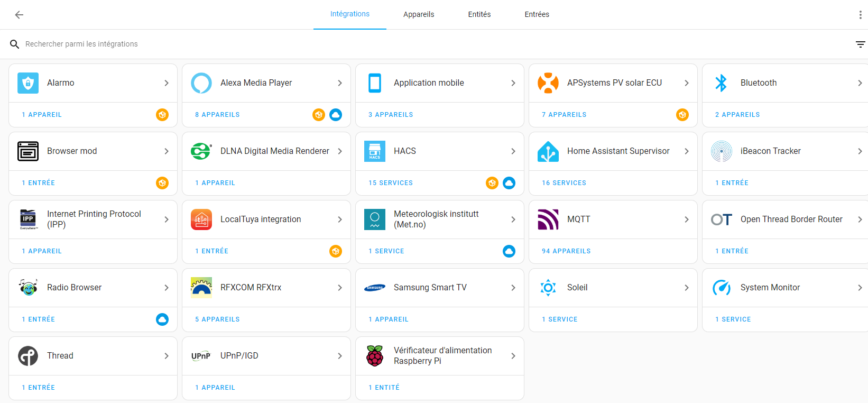The width and height of the screenshot is (868, 403).
Task: Click the back arrow icon
Action: pyautogui.click(x=19, y=15)
